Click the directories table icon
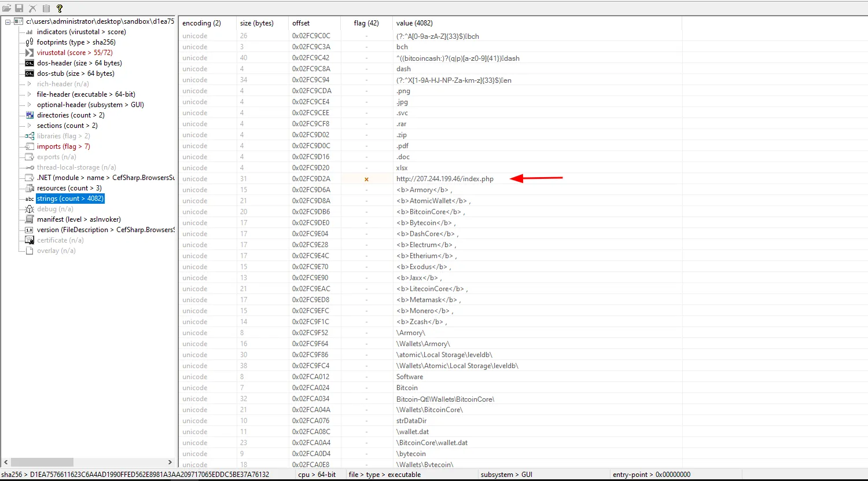This screenshot has width=868, height=481. (x=30, y=115)
